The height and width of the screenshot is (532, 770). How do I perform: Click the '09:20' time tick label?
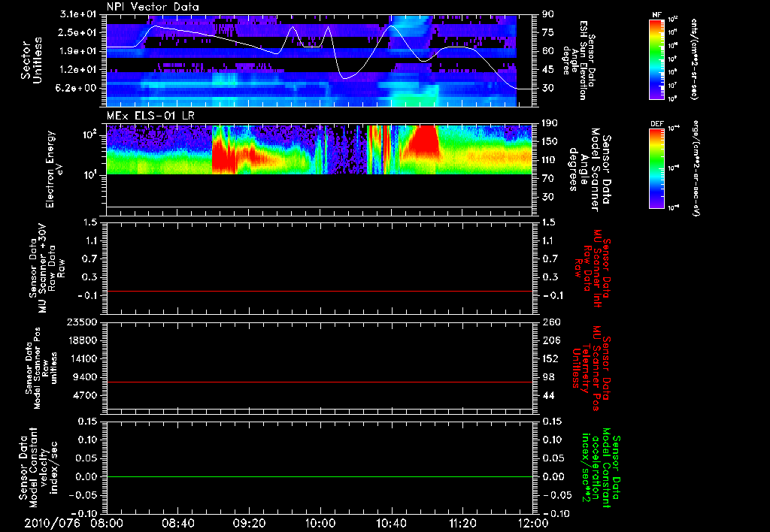tap(249, 523)
